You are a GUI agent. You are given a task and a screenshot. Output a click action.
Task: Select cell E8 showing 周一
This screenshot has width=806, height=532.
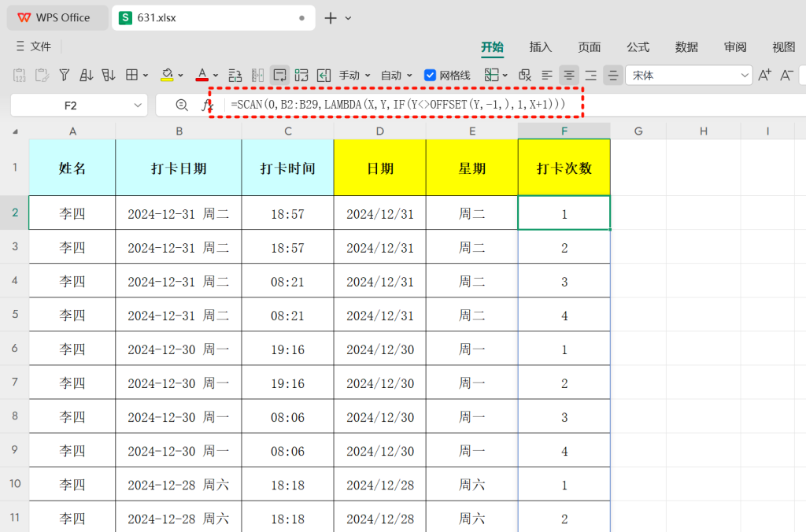(x=472, y=417)
